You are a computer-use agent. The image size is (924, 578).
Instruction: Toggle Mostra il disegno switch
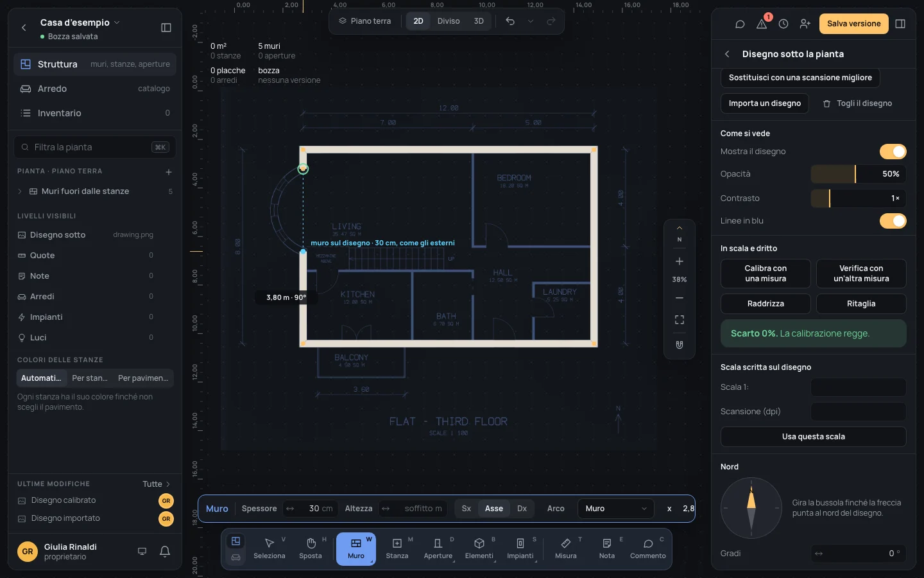point(893,152)
